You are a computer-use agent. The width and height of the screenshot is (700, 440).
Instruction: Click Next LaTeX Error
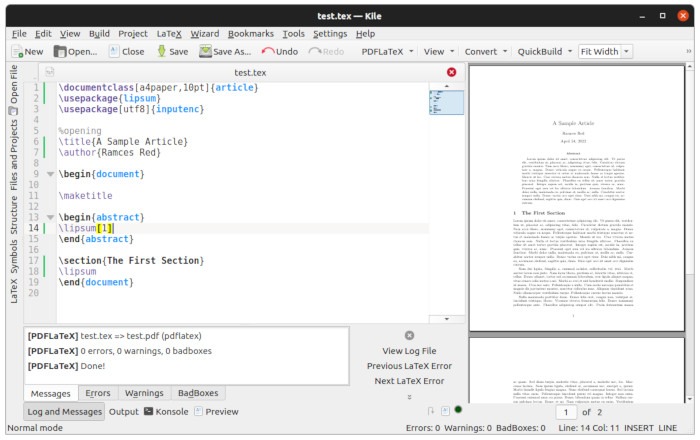pyautogui.click(x=409, y=381)
